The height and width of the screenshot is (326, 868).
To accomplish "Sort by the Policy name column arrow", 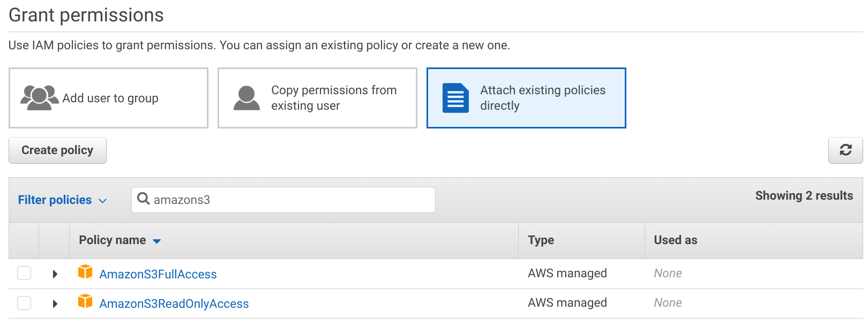I will click(x=156, y=241).
